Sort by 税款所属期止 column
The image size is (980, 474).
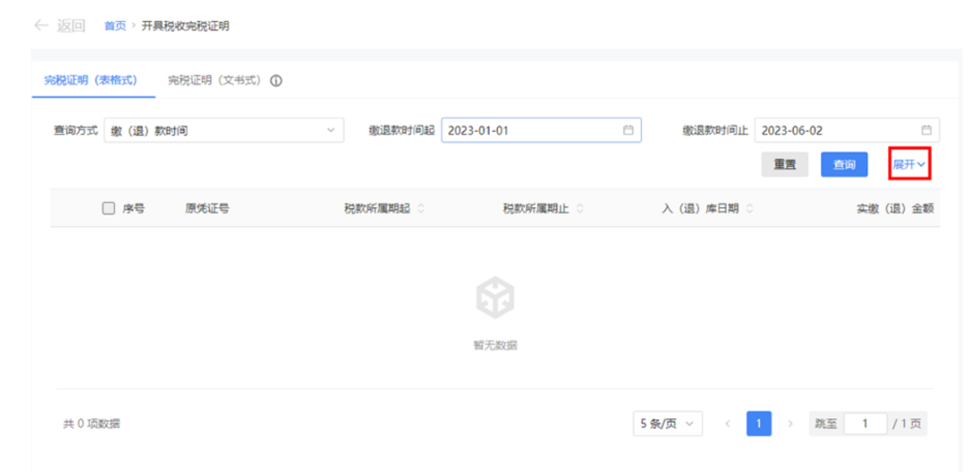coord(580,208)
